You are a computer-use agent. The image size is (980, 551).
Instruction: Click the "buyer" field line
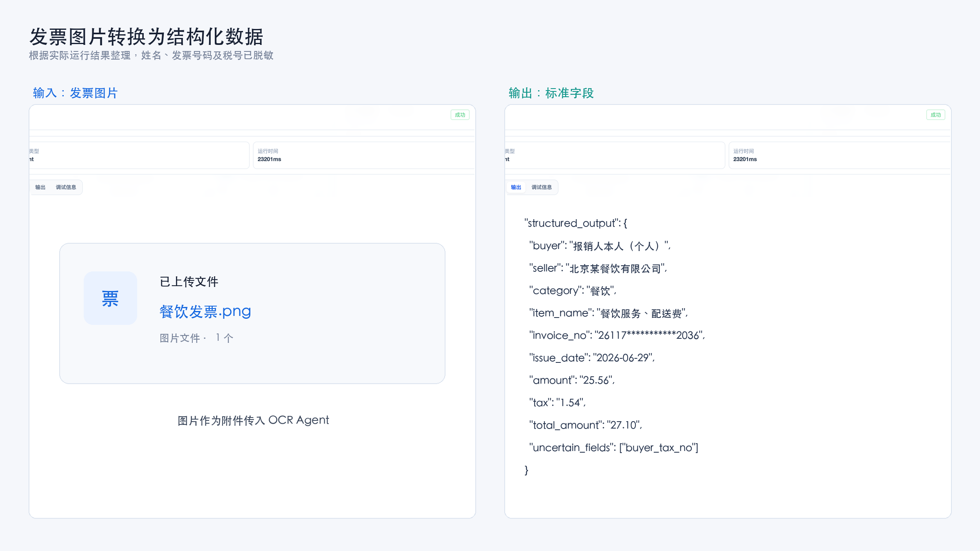[600, 246]
